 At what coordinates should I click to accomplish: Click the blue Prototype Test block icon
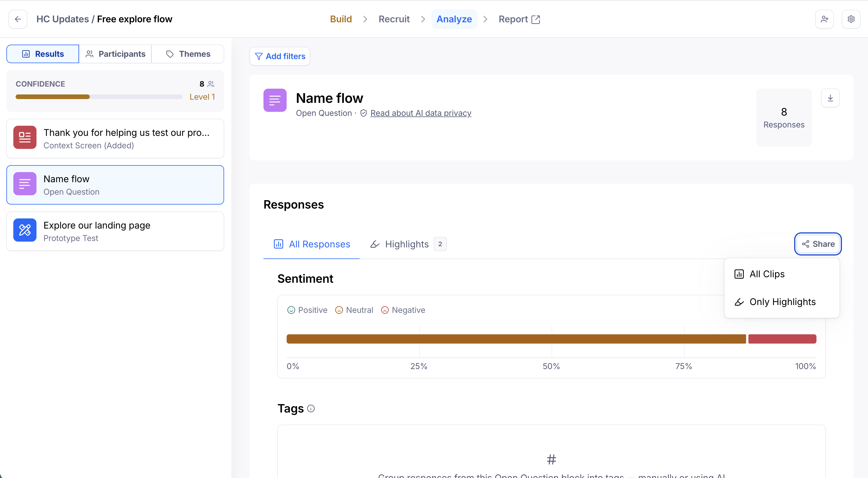(x=25, y=230)
